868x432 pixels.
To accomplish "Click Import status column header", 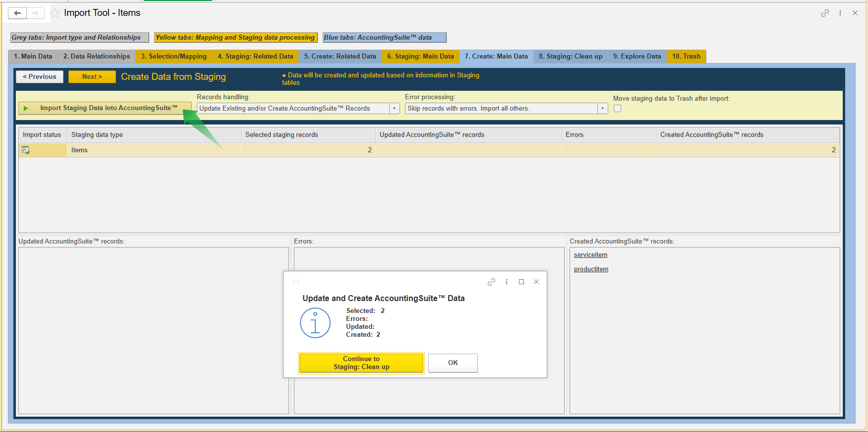I will coord(43,135).
